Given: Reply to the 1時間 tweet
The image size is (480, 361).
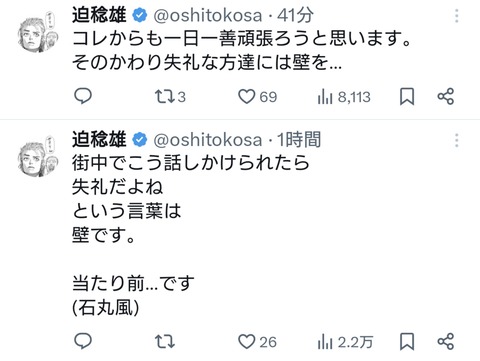Looking at the screenshot, I should click(83, 341).
